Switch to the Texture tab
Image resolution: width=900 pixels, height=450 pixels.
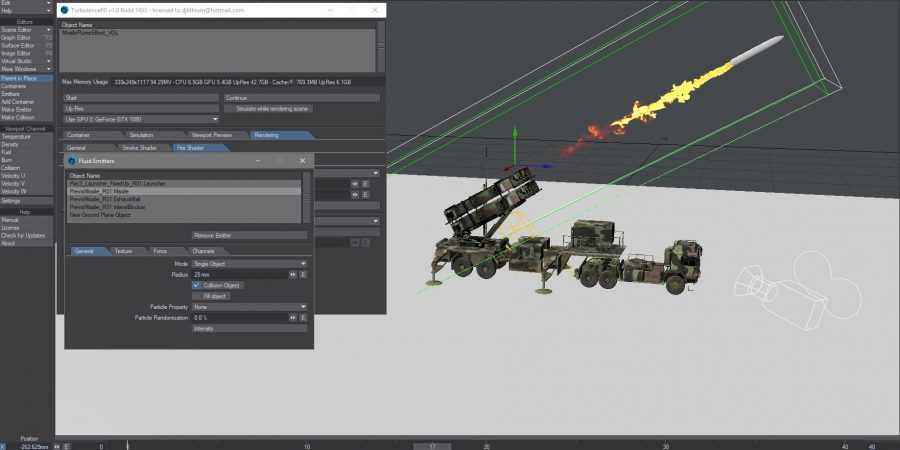pyautogui.click(x=123, y=251)
